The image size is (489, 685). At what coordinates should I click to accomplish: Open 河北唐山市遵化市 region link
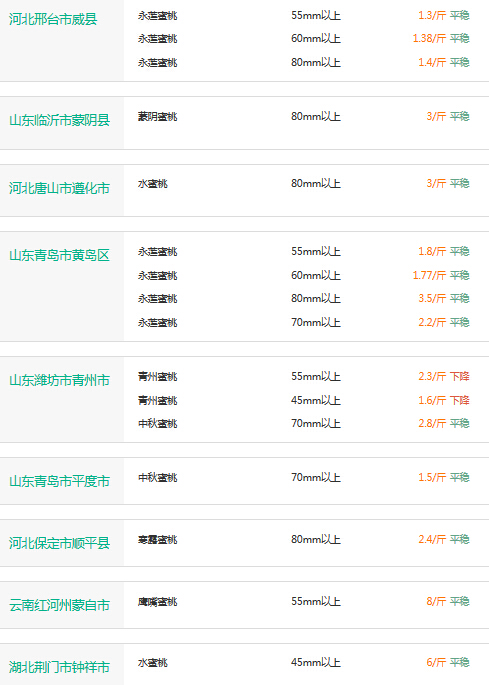59,188
